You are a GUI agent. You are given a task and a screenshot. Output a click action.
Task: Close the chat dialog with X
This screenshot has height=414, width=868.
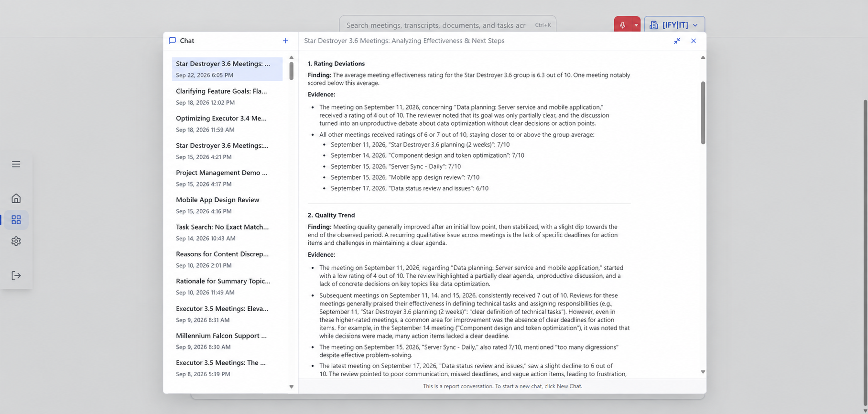click(694, 41)
